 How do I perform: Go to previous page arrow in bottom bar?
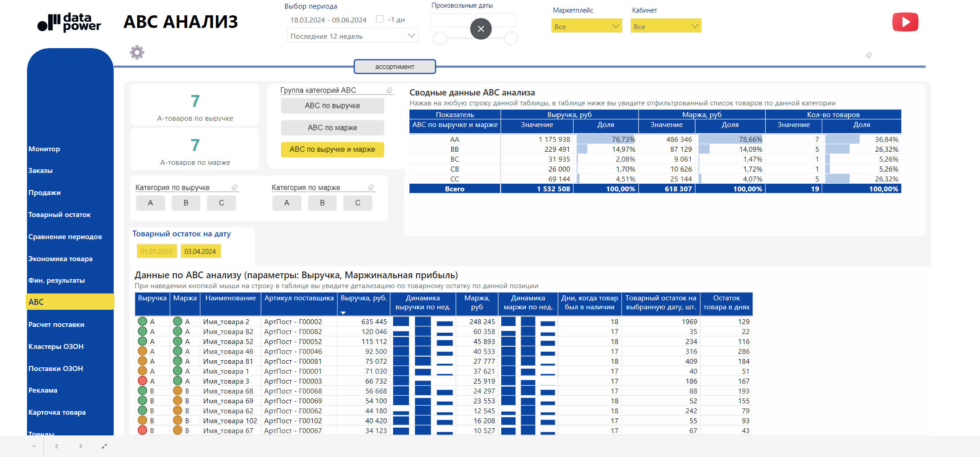pos(57,446)
